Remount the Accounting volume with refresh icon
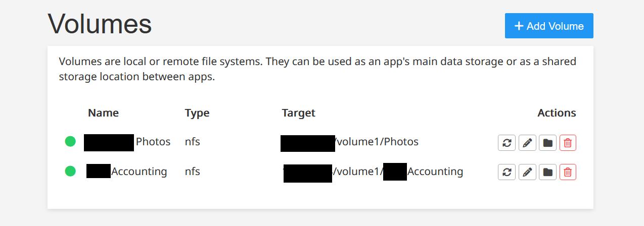This screenshot has width=644, height=226. point(507,172)
